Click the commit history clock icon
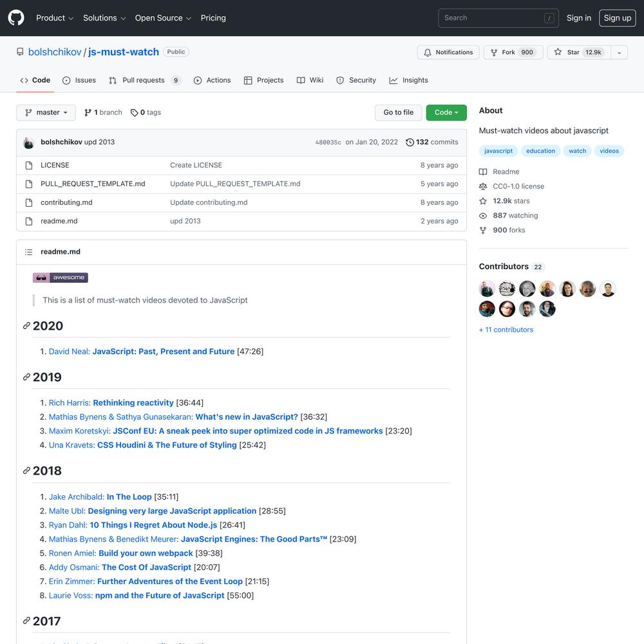Viewport: 644px width, 644px height. (x=410, y=142)
